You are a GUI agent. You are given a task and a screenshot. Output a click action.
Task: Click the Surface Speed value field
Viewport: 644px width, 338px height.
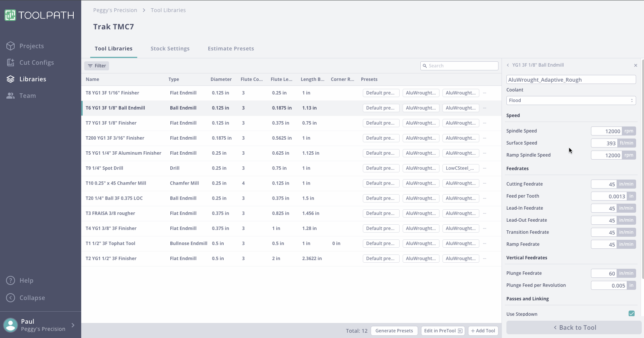pyautogui.click(x=604, y=143)
